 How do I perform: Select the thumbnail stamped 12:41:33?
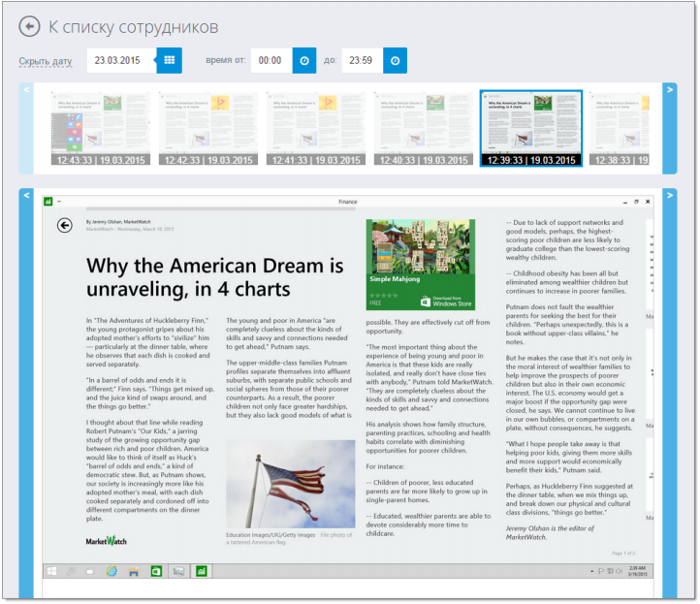(x=316, y=129)
